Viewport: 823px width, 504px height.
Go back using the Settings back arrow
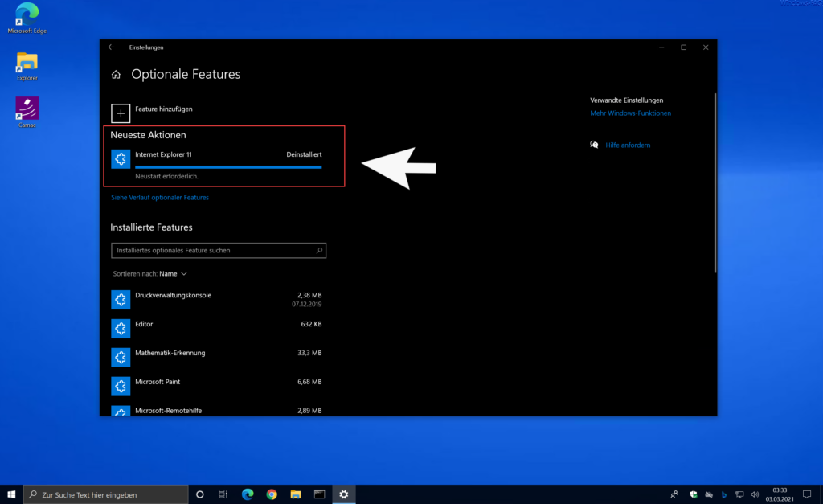pos(111,47)
